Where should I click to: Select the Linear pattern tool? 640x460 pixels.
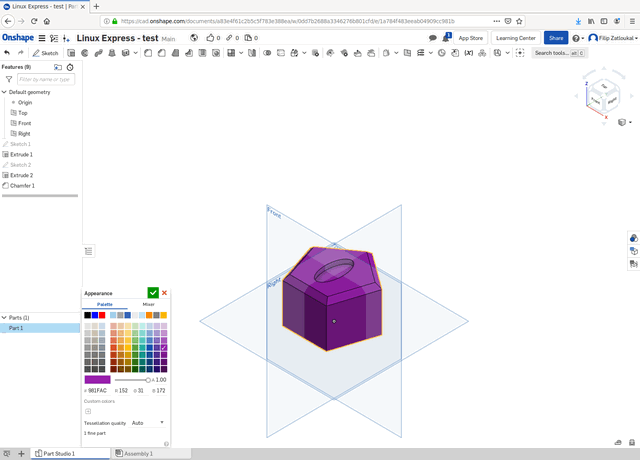tap(231, 53)
